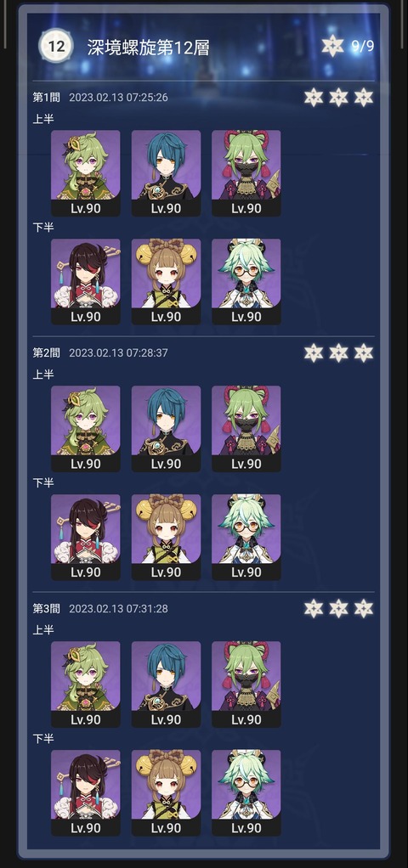Screen dimensions: 408x868
Task: Click last star of chamber 2 rating
Action: click(364, 352)
